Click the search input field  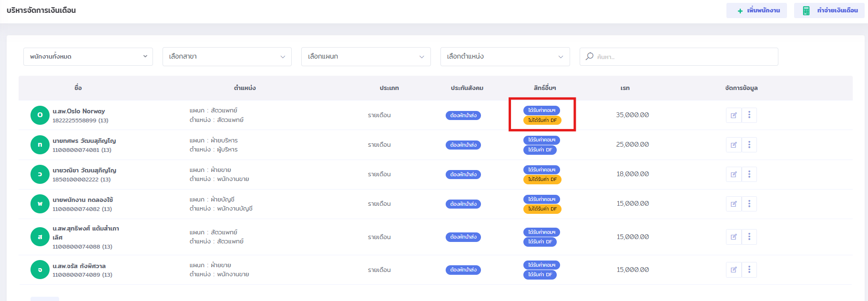[679, 57]
